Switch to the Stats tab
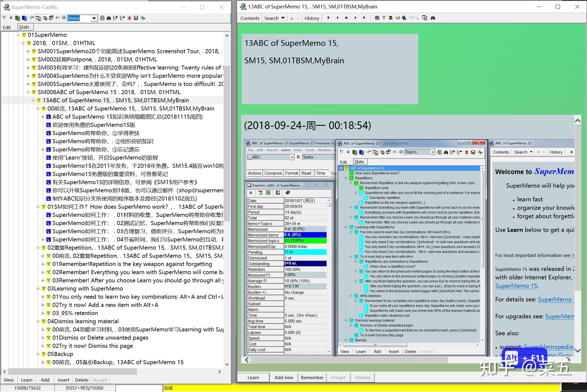587x392 pixels. pyautogui.click(x=24, y=27)
